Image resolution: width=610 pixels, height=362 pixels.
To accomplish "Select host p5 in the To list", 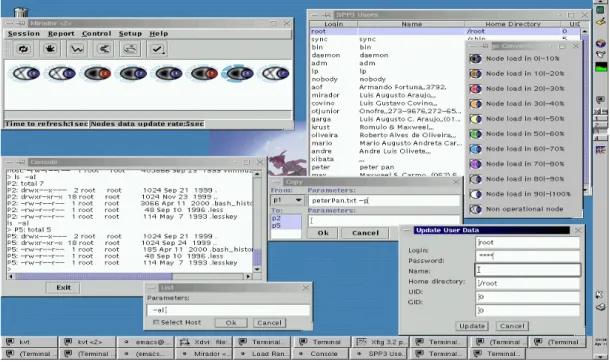I will [286, 226].
